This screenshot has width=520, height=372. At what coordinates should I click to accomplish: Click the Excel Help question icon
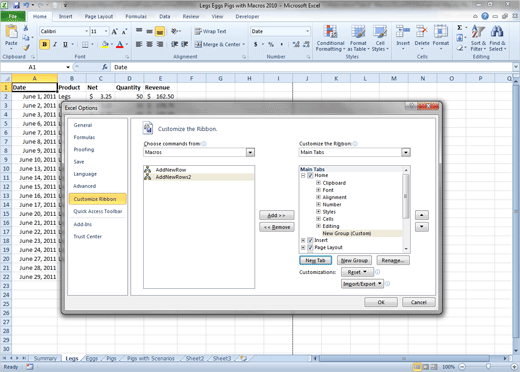click(485, 16)
